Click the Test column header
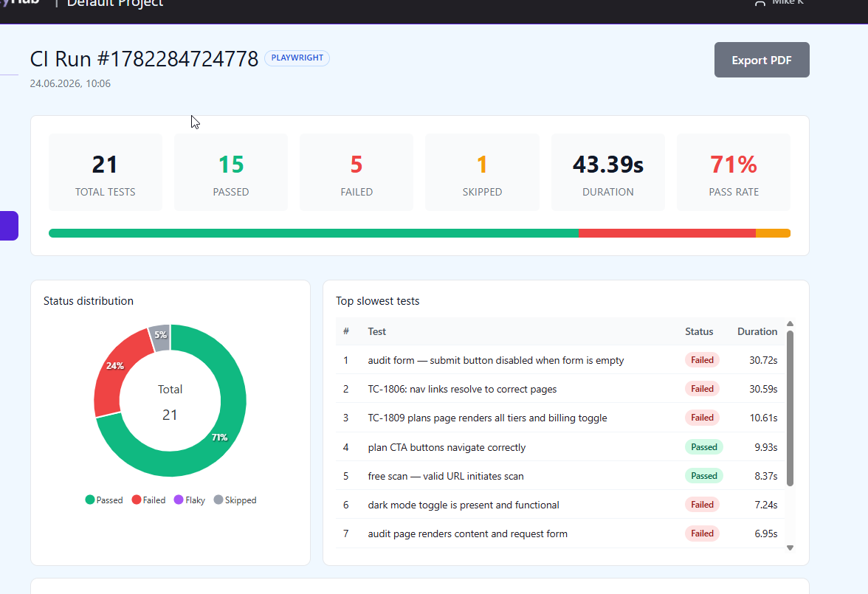 coord(377,331)
